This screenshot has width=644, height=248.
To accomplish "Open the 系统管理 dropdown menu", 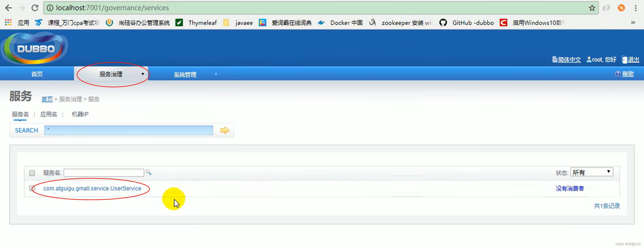I will 185,74.
